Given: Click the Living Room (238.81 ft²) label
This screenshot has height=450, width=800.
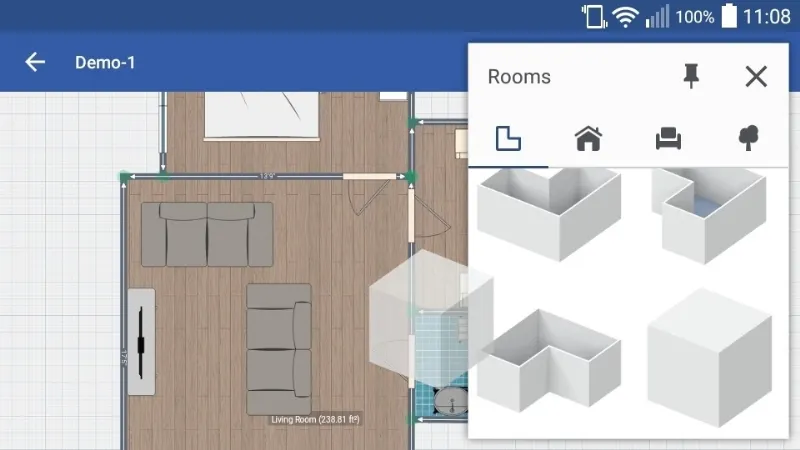Looking at the screenshot, I should 315,419.
